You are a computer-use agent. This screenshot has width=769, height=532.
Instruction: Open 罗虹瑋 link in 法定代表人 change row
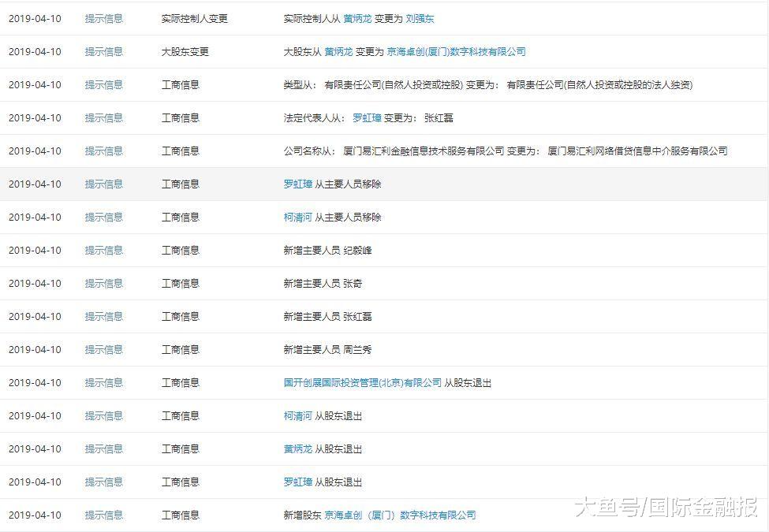(367, 117)
